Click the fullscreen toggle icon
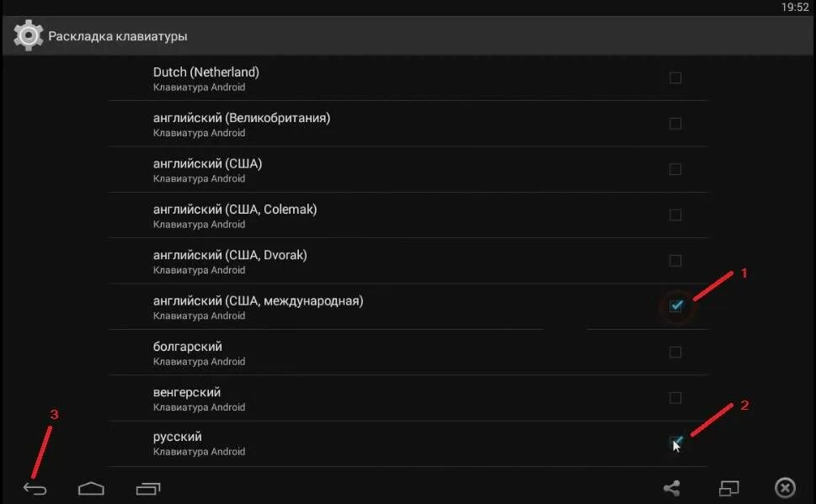This screenshot has width=816, height=504. [728, 488]
